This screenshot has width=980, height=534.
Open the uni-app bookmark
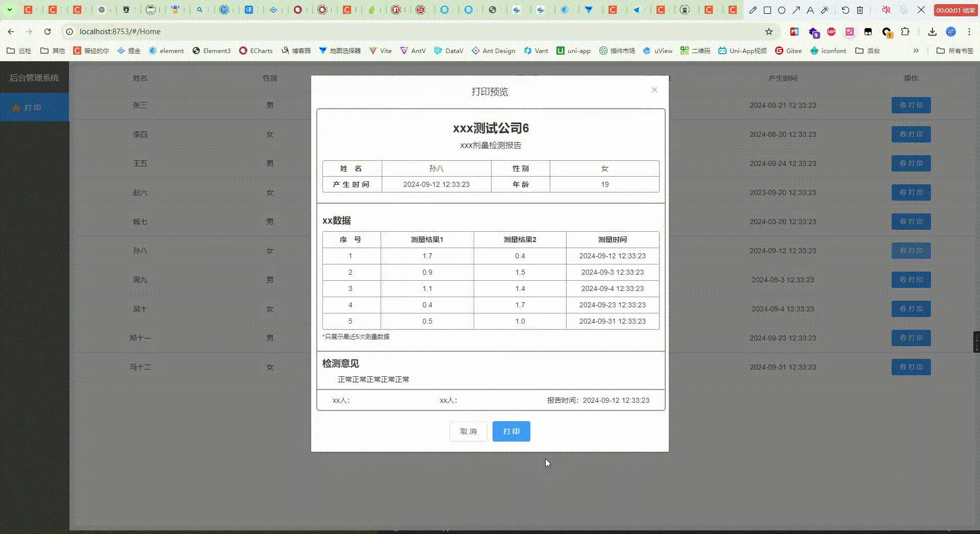click(573, 51)
